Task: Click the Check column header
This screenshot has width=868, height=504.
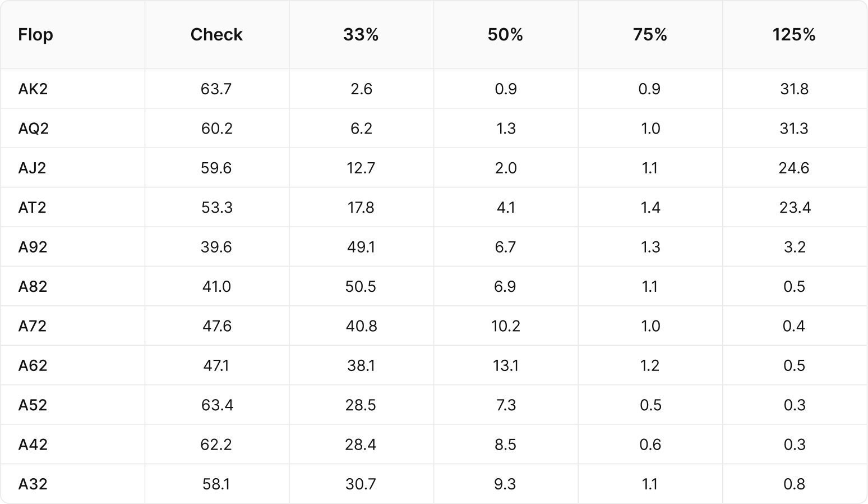Action: [216, 35]
